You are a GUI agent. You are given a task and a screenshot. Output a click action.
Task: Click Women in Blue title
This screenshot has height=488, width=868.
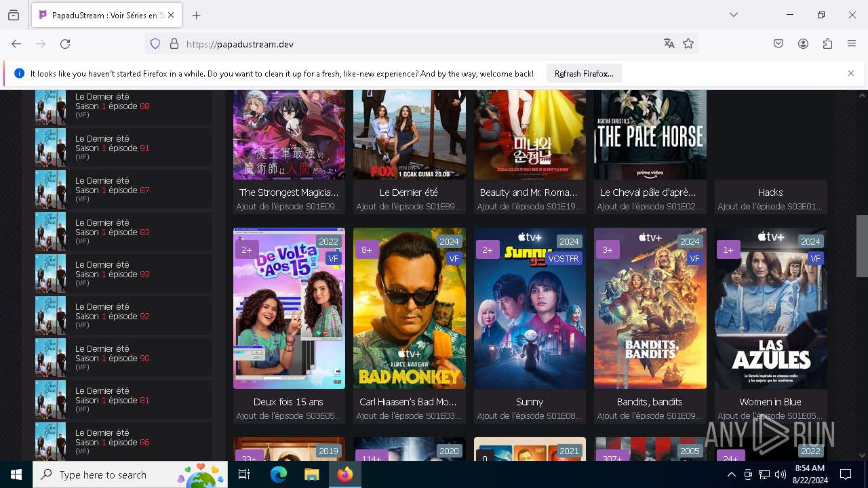[770, 402]
